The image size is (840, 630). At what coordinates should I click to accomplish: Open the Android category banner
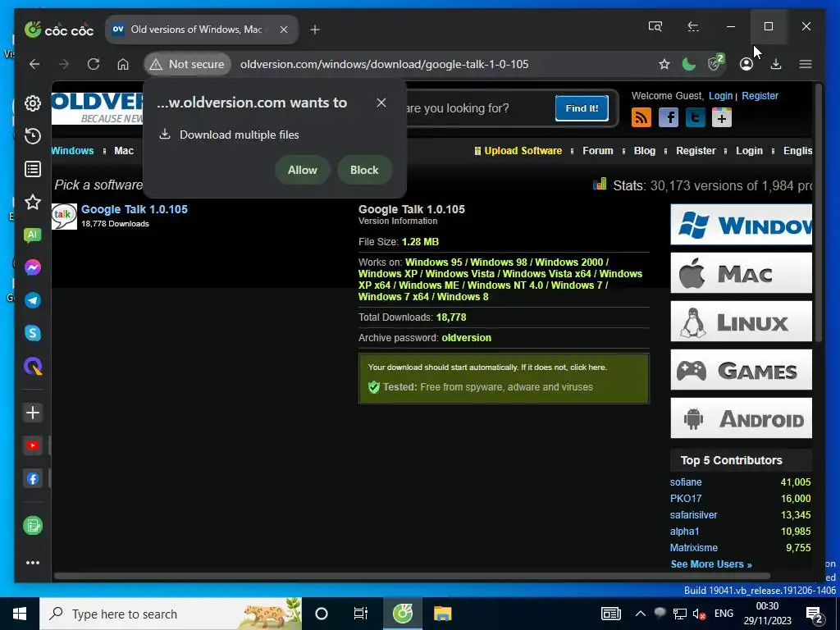[x=742, y=418]
